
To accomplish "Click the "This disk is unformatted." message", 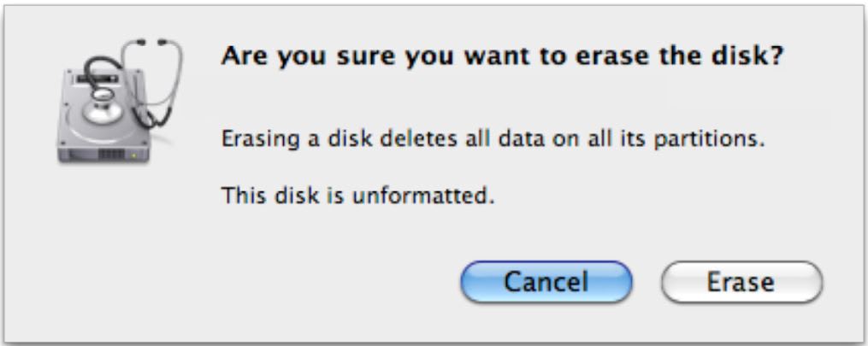I will coord(358,196).
